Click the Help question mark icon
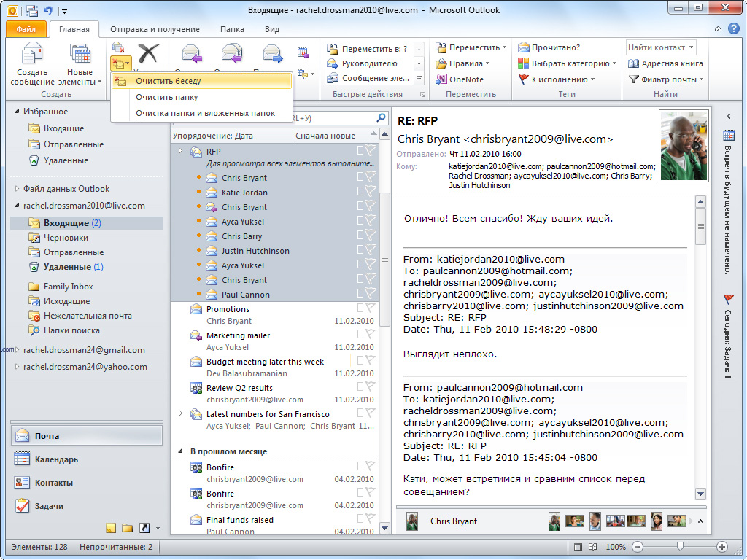747x560 pixels. tap(734, 28)
